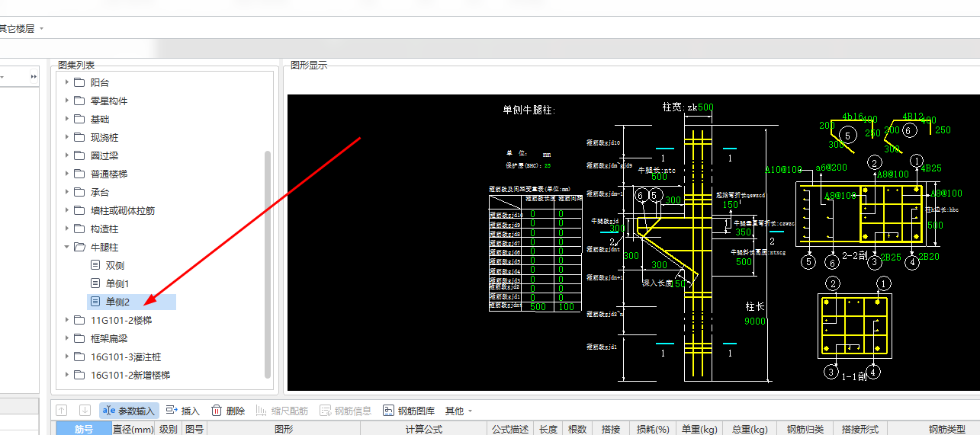
Task: Select the 框架扁梁 folder icon
Action: tap(79, 338)
